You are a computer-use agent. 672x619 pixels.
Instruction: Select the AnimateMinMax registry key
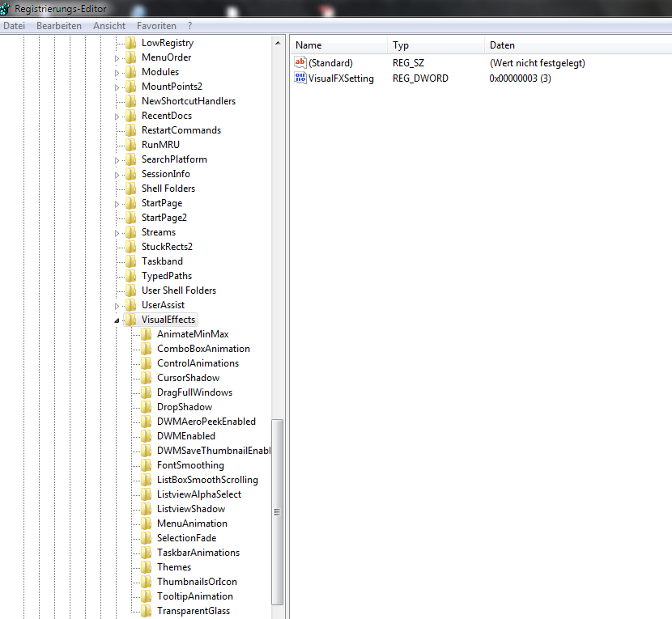point(193,334)
